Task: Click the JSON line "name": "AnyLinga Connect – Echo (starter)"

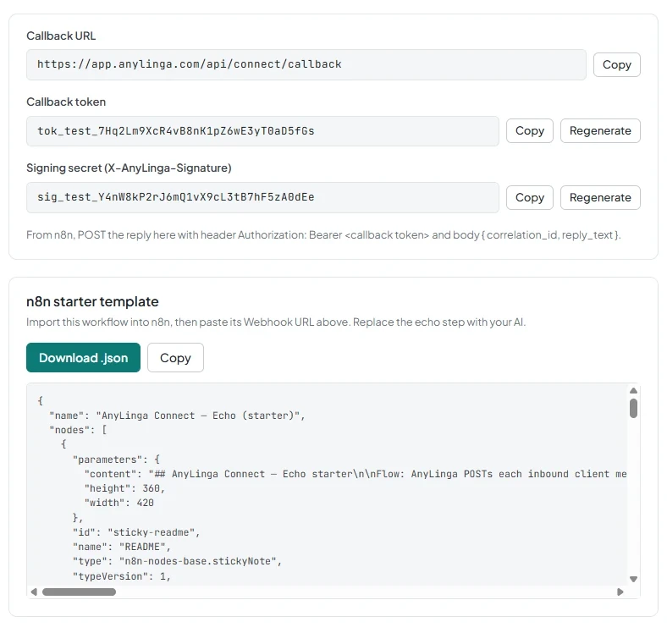Action: [x=177, y=416]
